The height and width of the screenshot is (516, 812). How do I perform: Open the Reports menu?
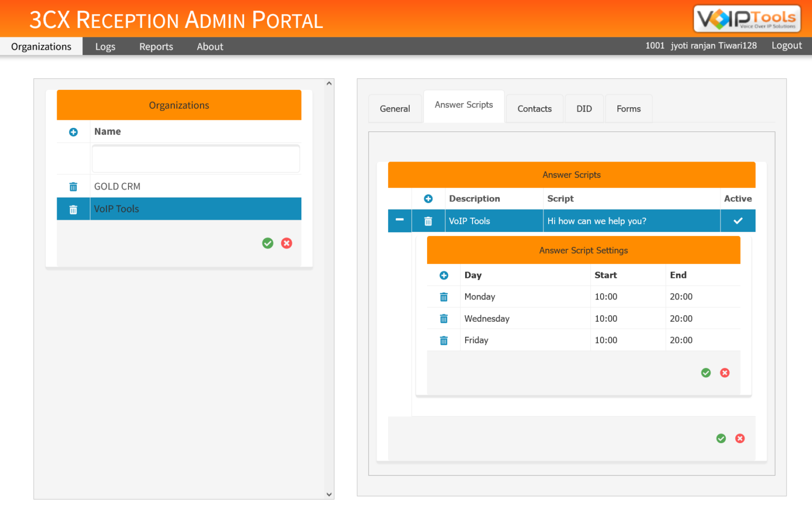(x=156, y=46)
